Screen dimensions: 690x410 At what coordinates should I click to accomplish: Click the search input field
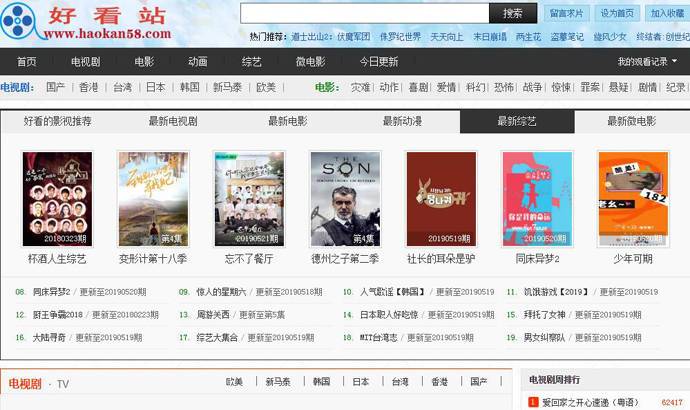point(364,13)
